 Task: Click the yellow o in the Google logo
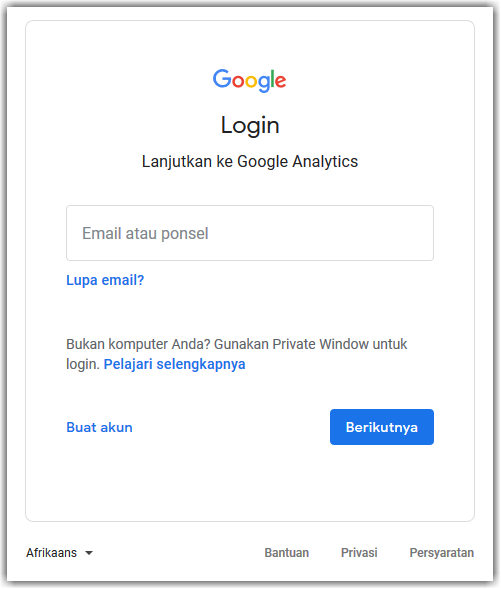tap(251, 82)
